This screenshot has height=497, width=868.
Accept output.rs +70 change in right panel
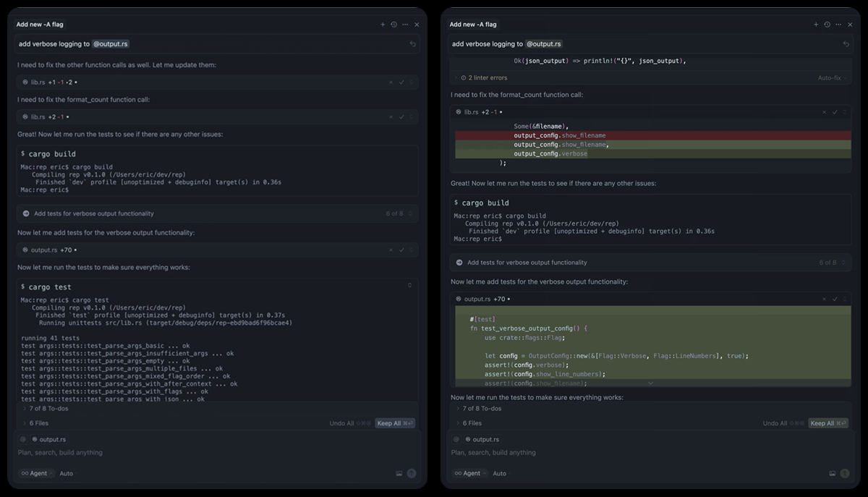835,299
